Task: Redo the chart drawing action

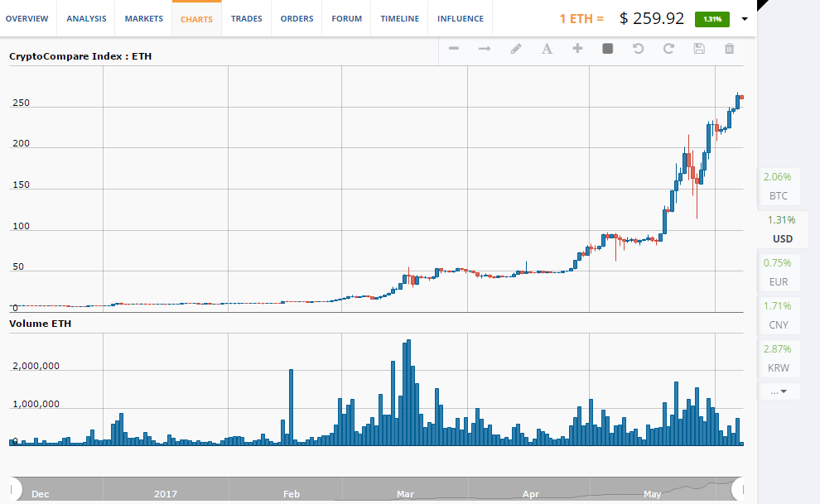Action: coord(668,49)
